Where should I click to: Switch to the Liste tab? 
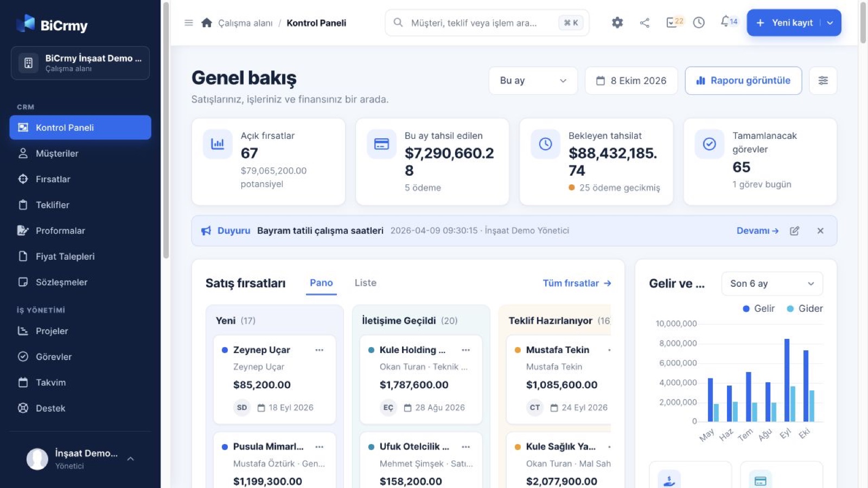pyautogui.click(x=366, y=283)
